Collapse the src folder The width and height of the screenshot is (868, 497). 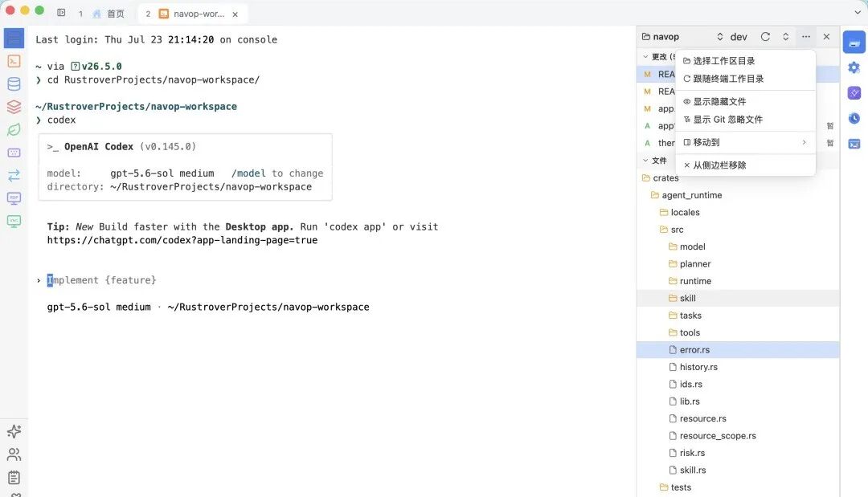click(x=738, y=230)
